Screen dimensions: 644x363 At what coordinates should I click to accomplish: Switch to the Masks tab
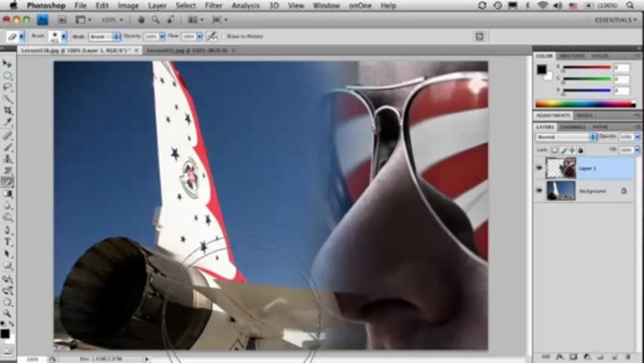tap(584, 115)
